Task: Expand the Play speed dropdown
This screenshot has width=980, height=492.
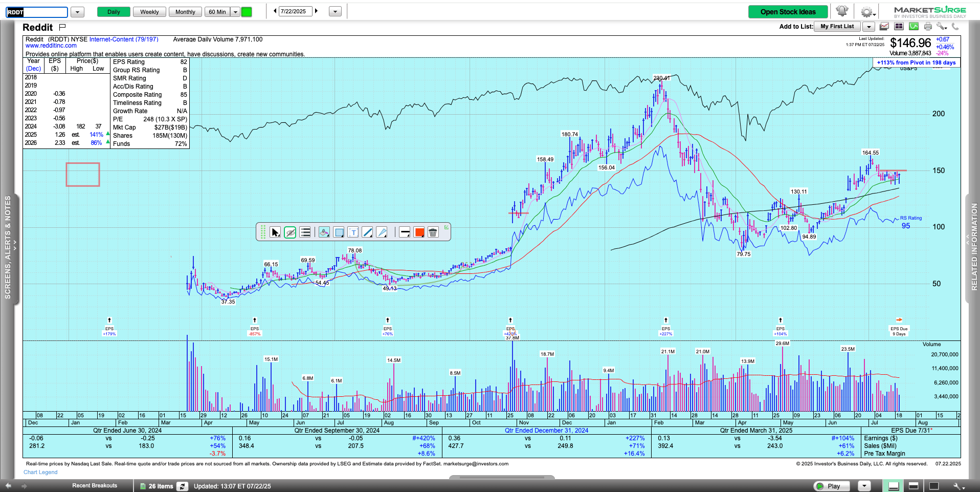Action: (x=864, y=486)
